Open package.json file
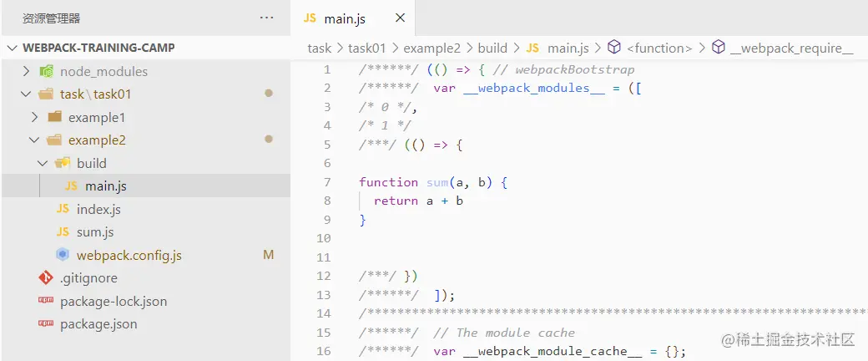868x361 pixels. [x=98, y=324]
